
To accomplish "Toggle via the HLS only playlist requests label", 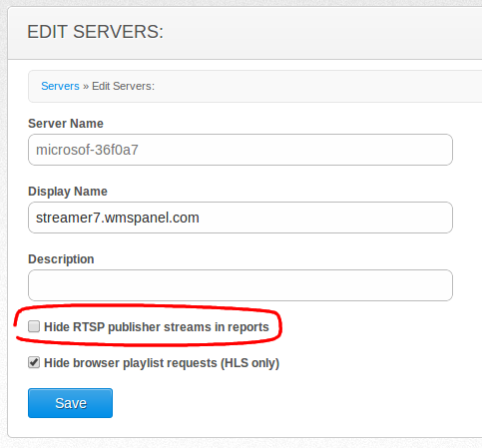I will [x=162, y=363].
